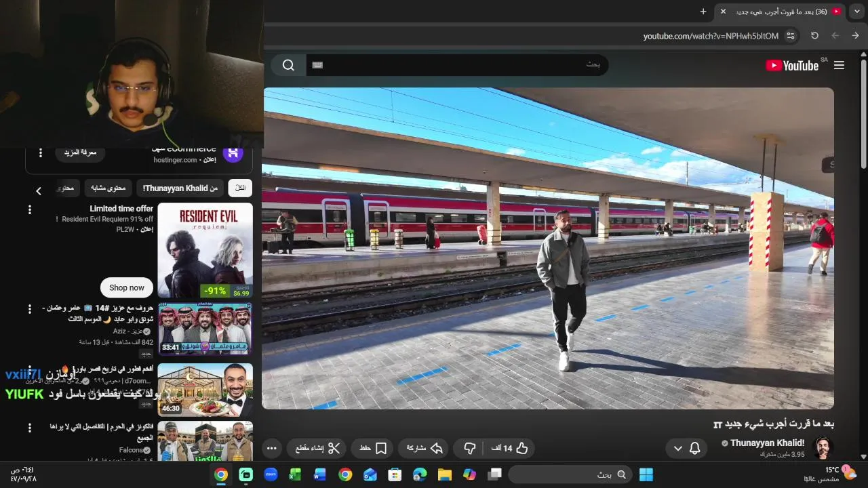868x488 pixels.
Task: Open the on-screen keyboard icon in search box
Action: tap(317, 65)
